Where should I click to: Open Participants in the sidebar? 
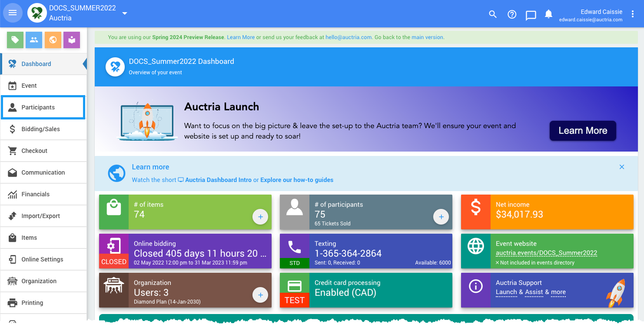pos(38,107)
